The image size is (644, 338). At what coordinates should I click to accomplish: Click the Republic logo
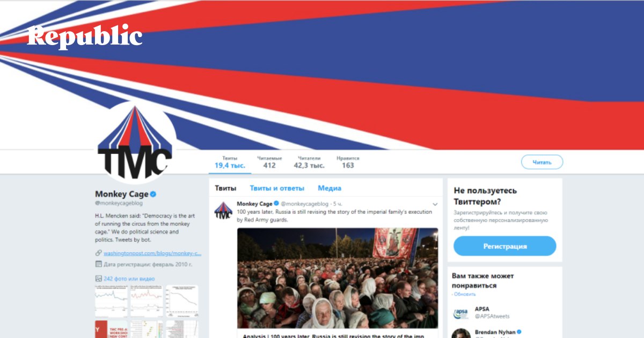pyautogui.click(x=85, y=36)
